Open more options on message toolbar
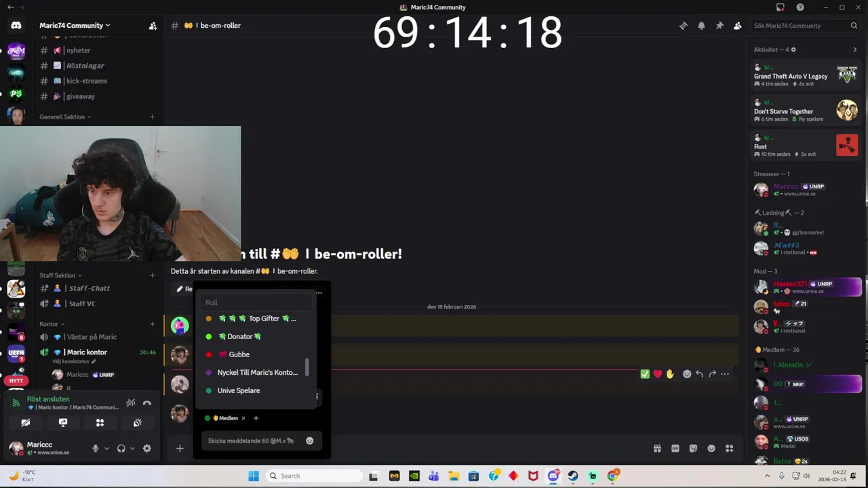The height and width of the screenshot is (488, 868). pyautogui.click(x=725, y=373)
